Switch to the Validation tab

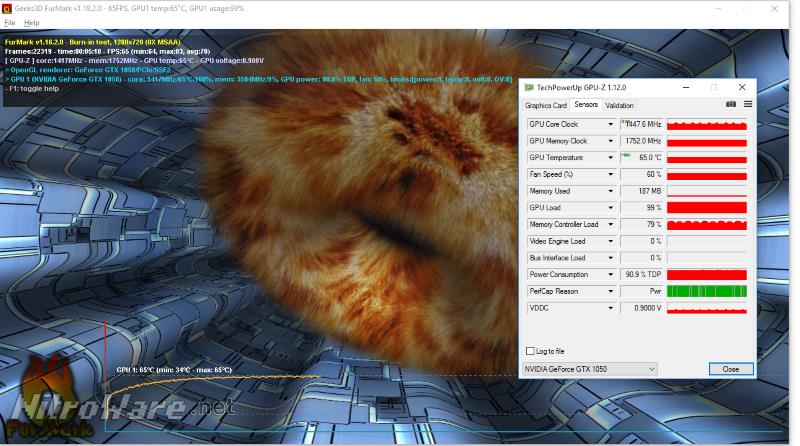(x=619, y=105)
